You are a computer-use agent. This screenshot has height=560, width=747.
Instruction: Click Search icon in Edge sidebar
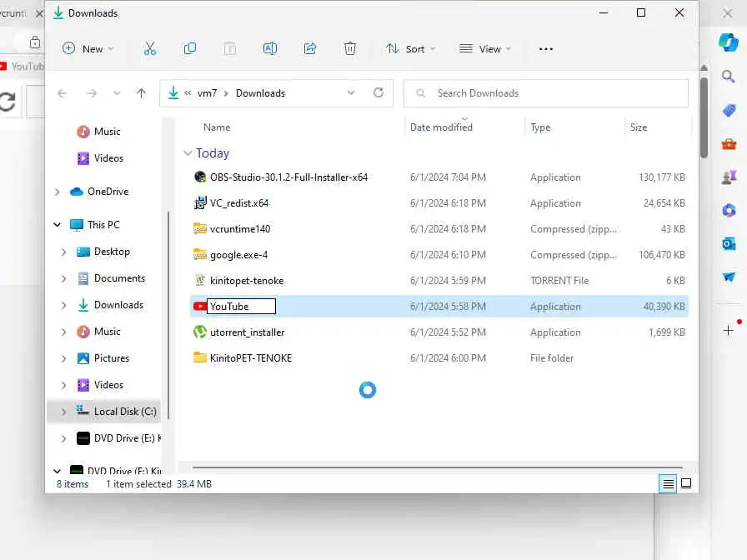(x=728, y=77)
